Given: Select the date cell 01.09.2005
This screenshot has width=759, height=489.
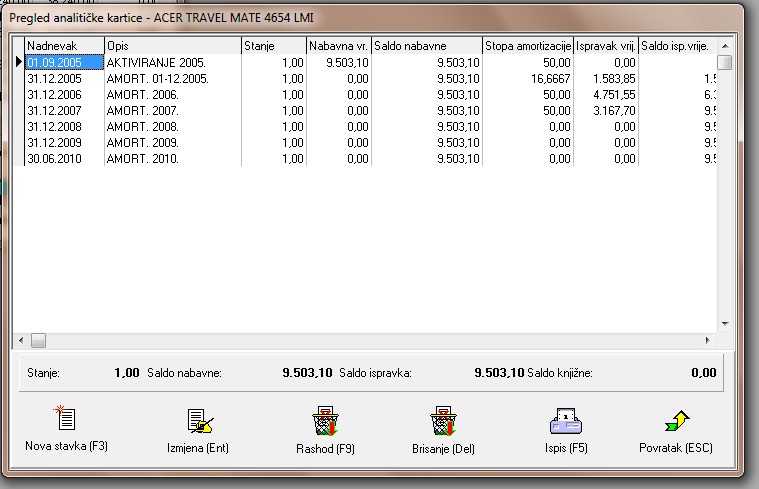Looking at the screenshot, I should pyautogui.click(x=64, y=62).
